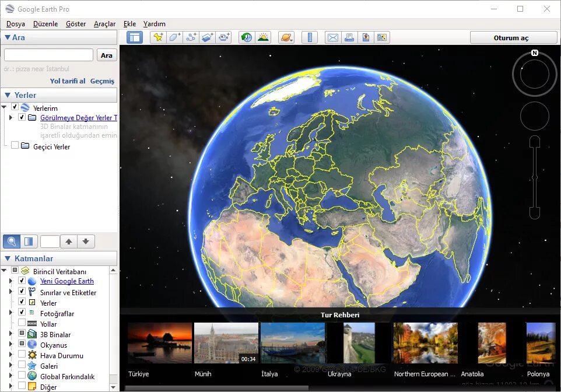Open the Dosya menu

point(16,24)
